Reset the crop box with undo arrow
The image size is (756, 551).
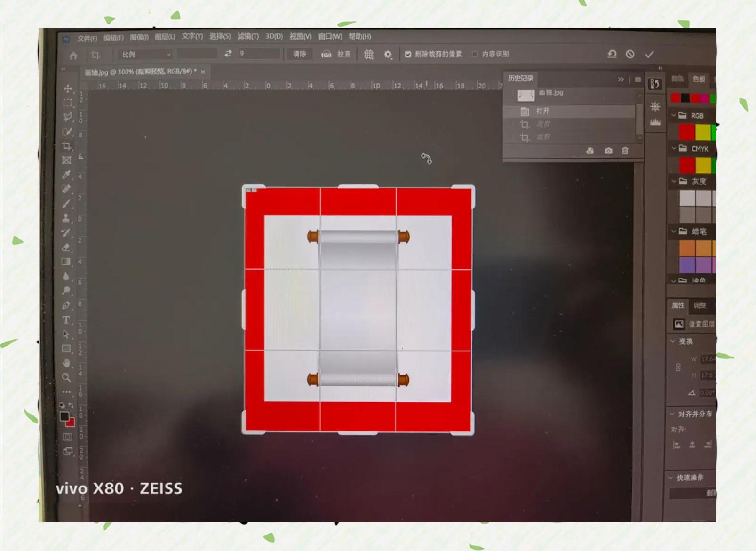(612, 54)
